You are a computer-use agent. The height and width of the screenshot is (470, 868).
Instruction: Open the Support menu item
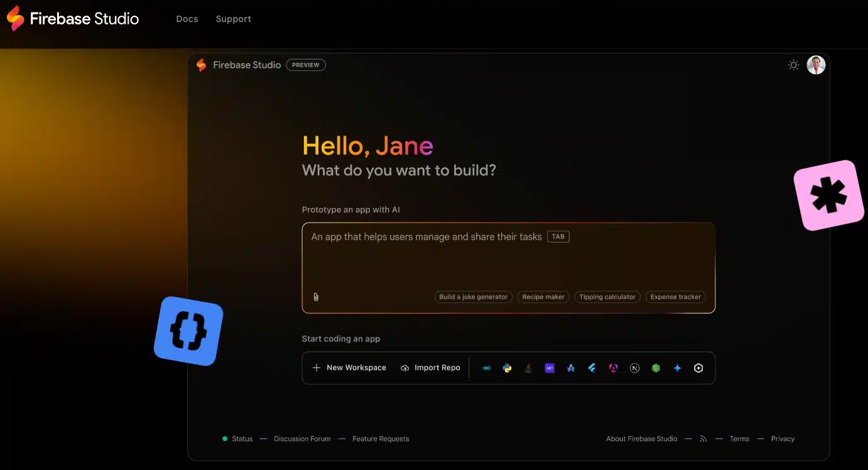click(x=233, y=19)
